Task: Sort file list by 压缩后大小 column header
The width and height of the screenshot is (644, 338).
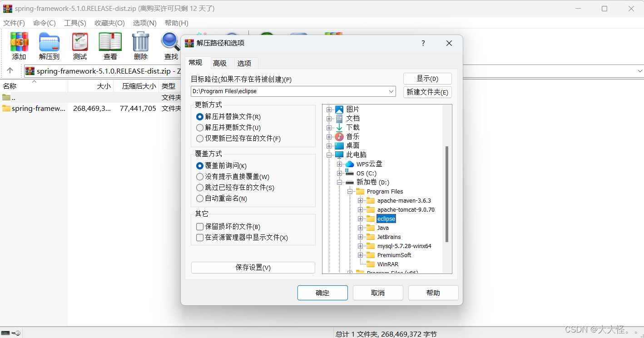Action: (135, 86)
